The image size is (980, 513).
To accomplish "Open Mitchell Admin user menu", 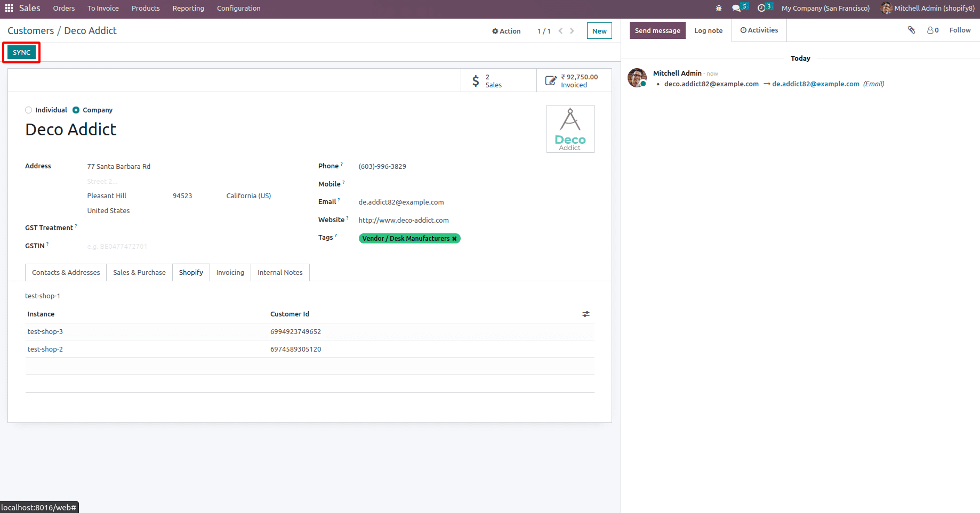I will pos(928,8).
